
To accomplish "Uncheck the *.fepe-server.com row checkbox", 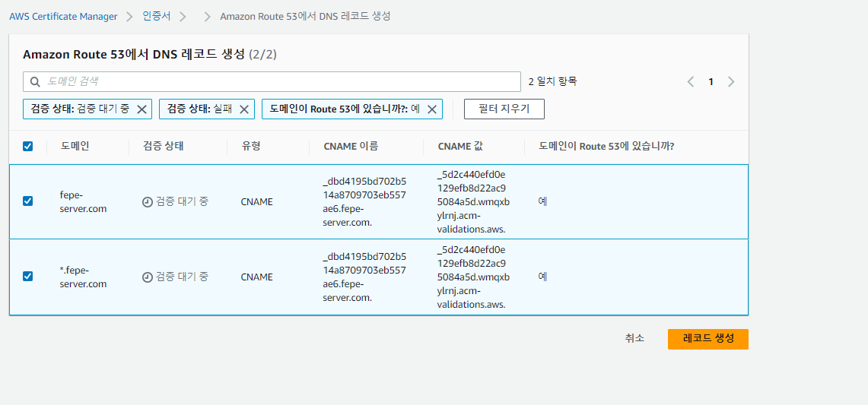I will (27, 276).
